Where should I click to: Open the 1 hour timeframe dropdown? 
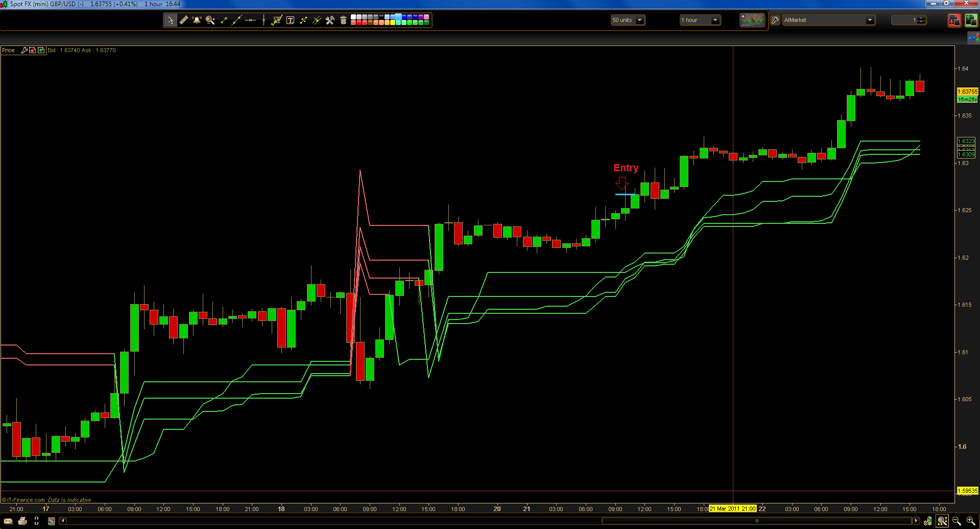[700, 20]
